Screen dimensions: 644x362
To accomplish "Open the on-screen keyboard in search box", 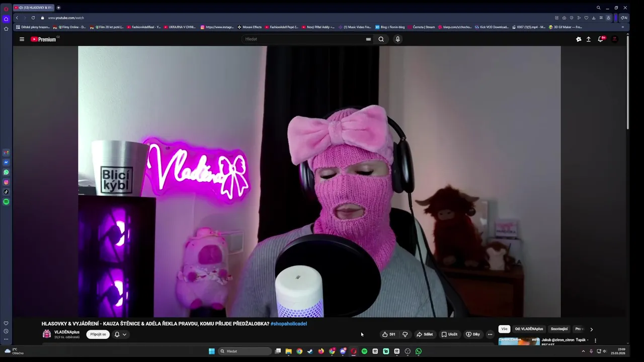I will [x=368, y=39].
